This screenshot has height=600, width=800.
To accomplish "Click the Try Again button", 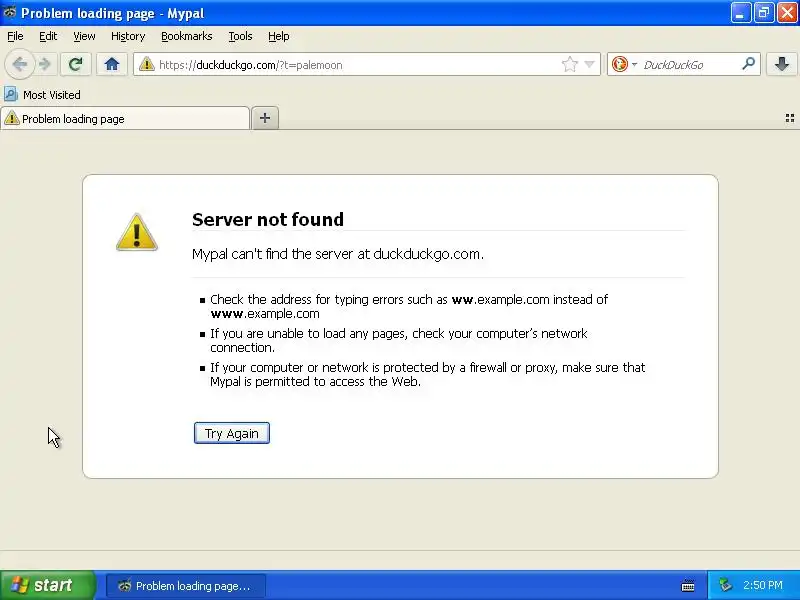I will [232, 433].
